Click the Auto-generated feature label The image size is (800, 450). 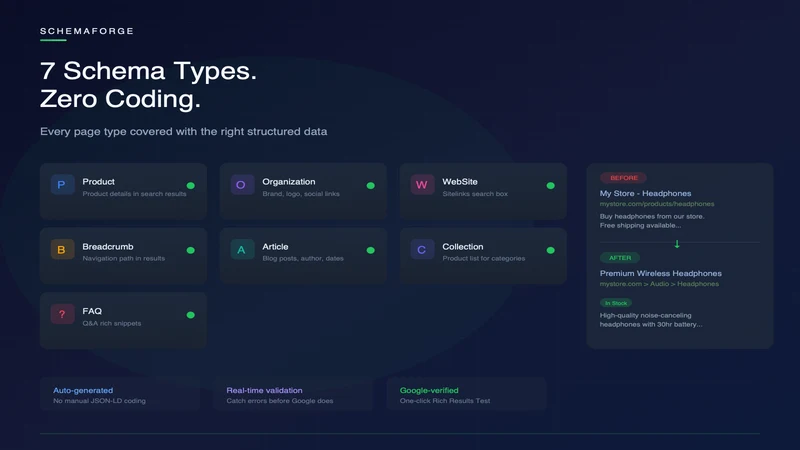pyautogui.click(x=83, y=390)
